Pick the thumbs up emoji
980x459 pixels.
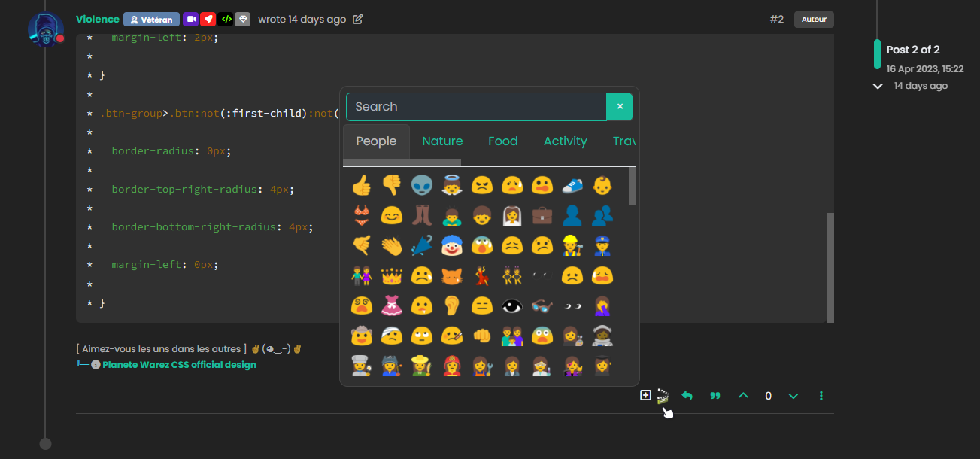362,185
